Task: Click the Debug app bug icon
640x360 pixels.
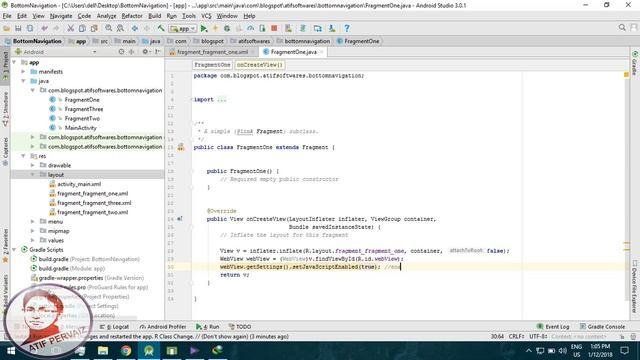Action: [x=227, y=28]
